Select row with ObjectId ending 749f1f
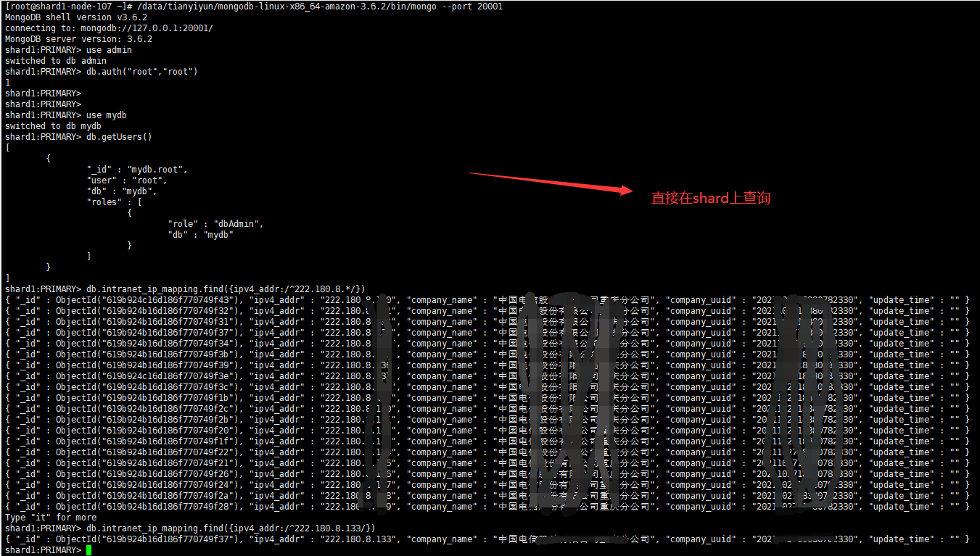The image size is (980, 556). pyautogui.click(x=487, y=441)
